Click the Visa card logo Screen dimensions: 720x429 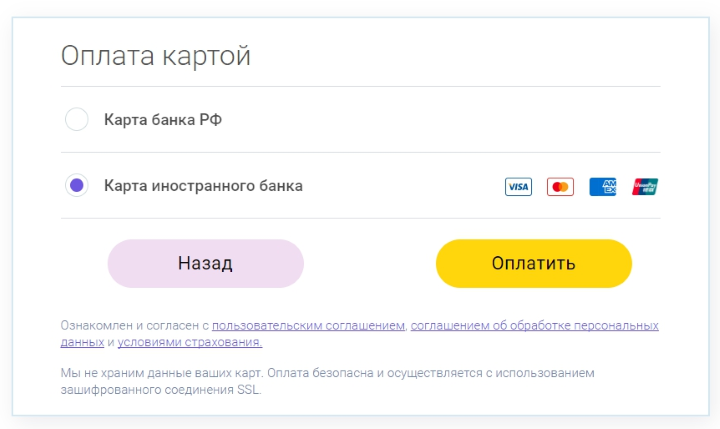tap(518, 187)
